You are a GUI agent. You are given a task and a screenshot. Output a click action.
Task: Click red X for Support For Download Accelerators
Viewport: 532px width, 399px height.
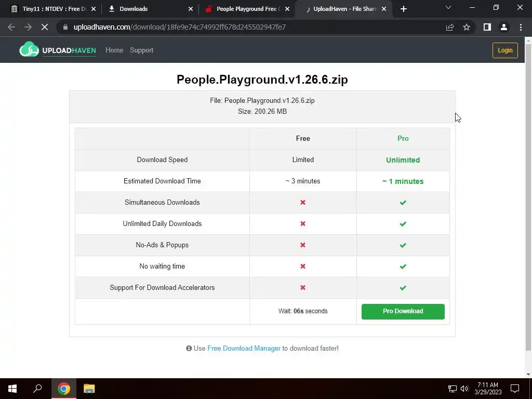[x=303, y=288]
